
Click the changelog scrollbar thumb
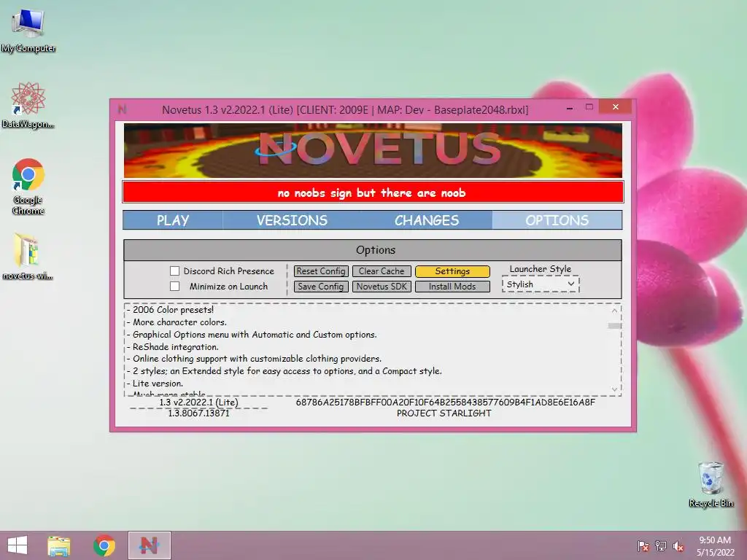click(x=614, y=326)
